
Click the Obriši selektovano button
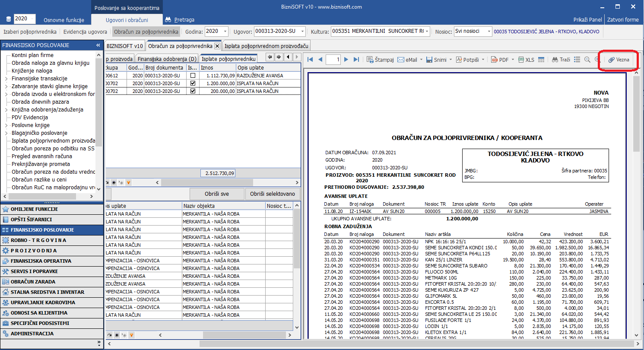[x=273, y=194]
